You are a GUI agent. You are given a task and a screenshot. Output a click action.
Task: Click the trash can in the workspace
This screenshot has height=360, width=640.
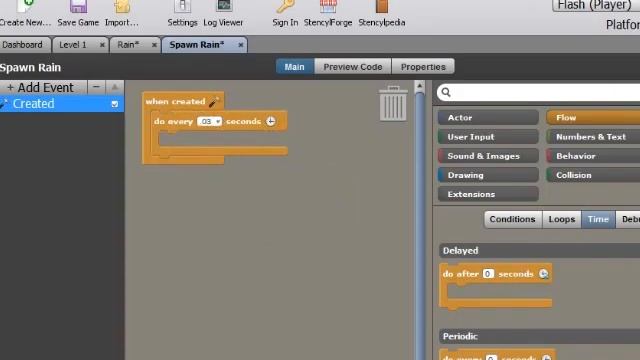tap(393, 103)
